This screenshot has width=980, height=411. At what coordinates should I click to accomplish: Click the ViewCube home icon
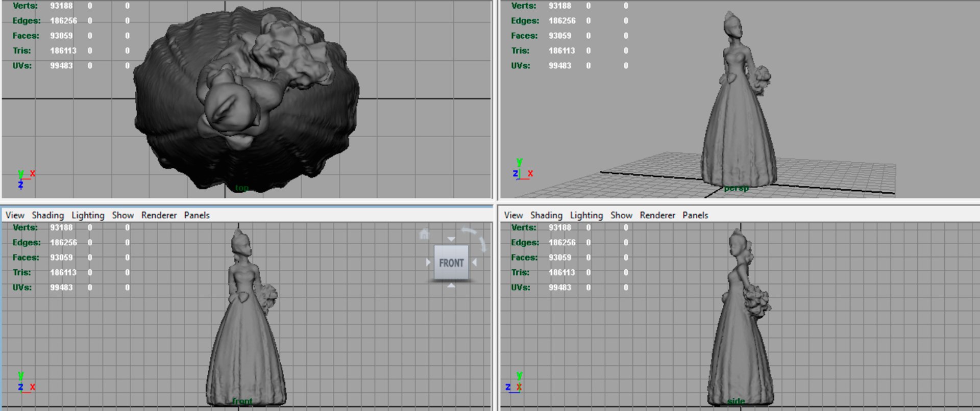[424, 234]
